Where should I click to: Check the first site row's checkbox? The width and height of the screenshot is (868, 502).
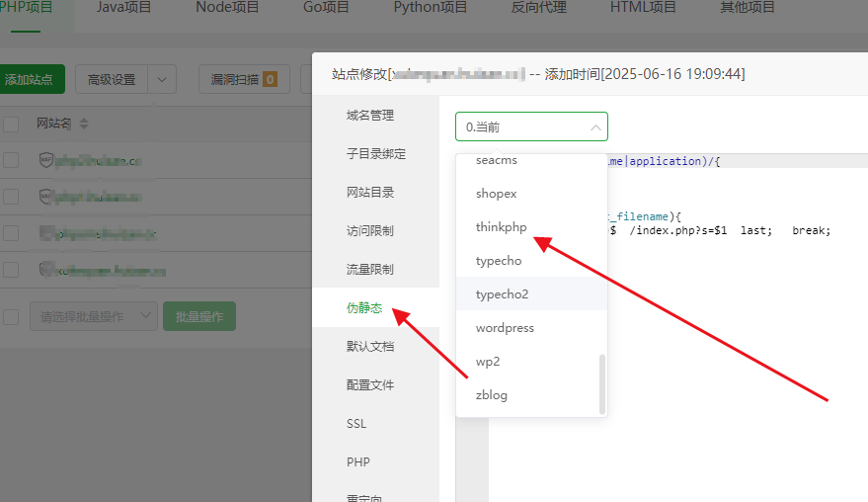tap(11, 160)
